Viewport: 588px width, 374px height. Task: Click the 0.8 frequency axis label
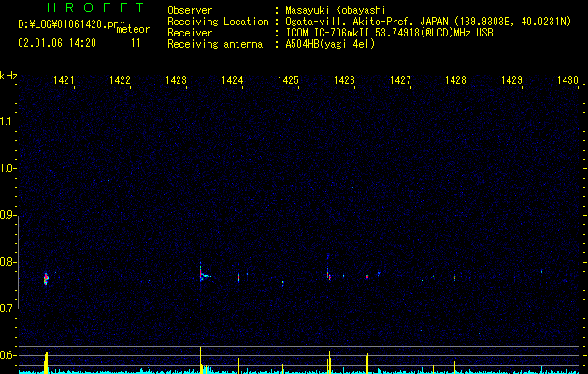pyautogui.click(x=7, y=262)
